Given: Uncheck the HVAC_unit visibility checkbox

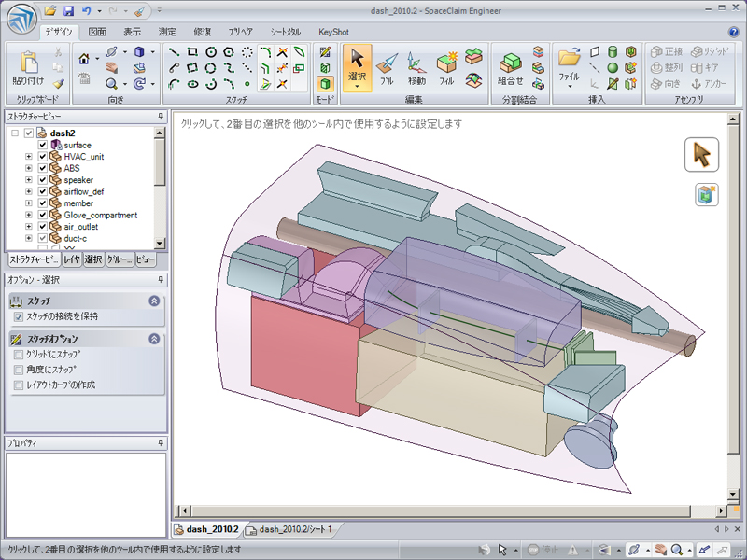Looking at the screenshot, I should 42,157.
